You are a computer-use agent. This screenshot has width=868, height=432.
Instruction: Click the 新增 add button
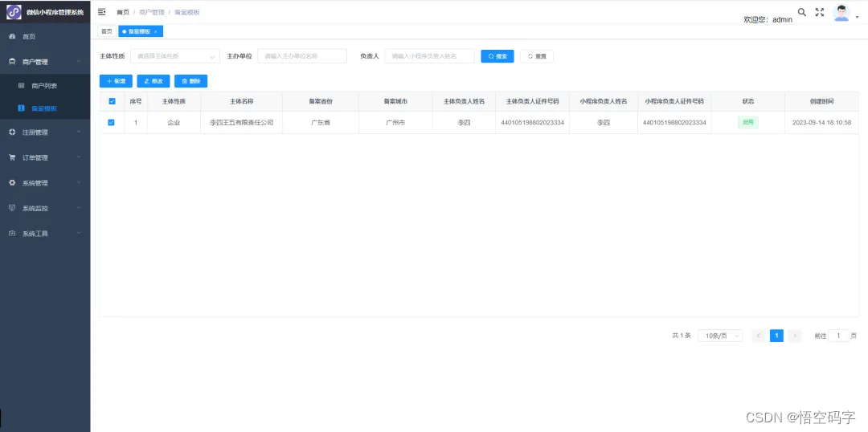tap(116, 81)
